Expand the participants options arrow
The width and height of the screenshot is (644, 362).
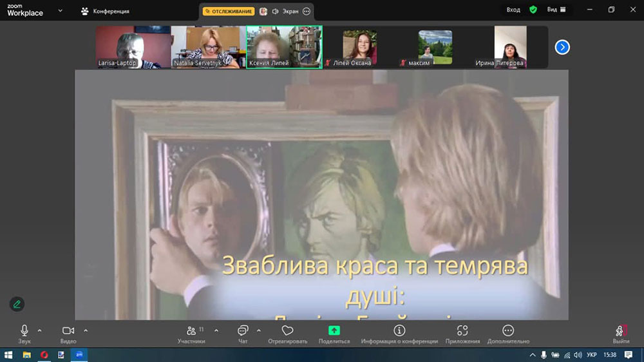pyautogui.click(x=216, y=330)
